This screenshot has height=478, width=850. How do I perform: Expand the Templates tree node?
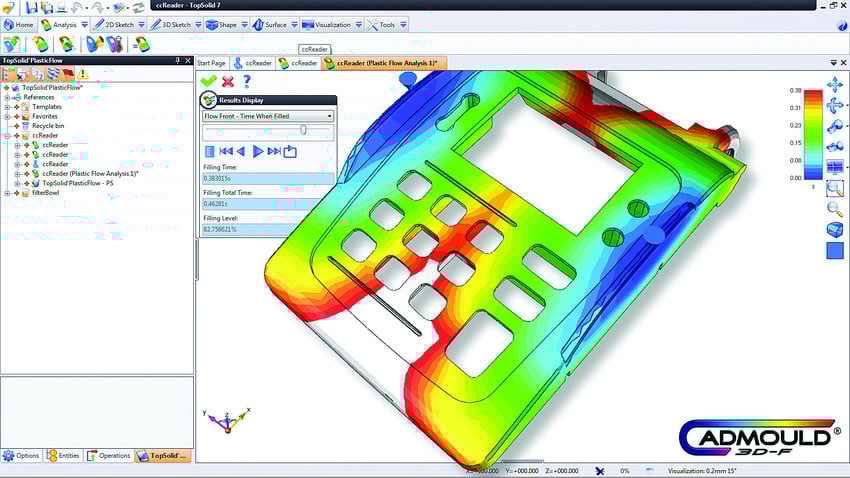tap(7, 107)
